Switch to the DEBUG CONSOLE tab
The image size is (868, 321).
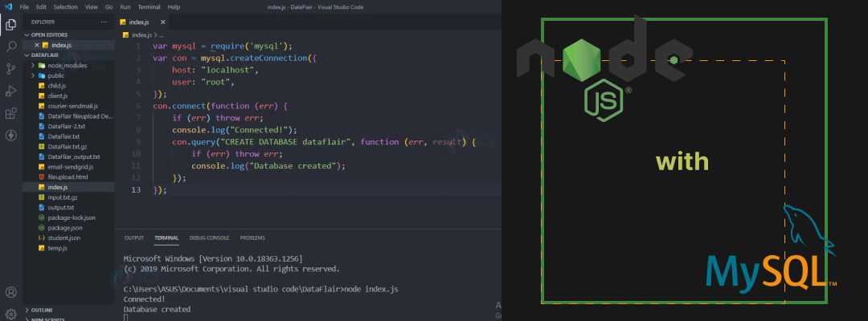[209, 238]
